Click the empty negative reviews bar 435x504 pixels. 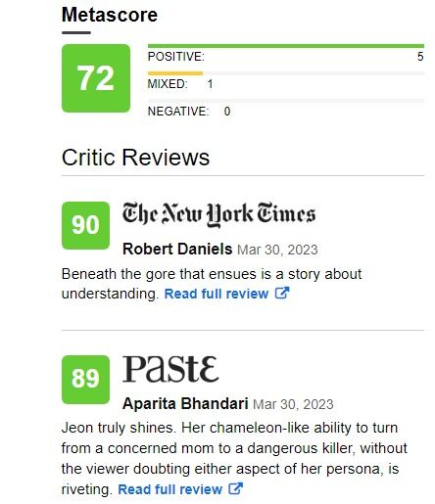pyautogui.click(x=286, y=101)
